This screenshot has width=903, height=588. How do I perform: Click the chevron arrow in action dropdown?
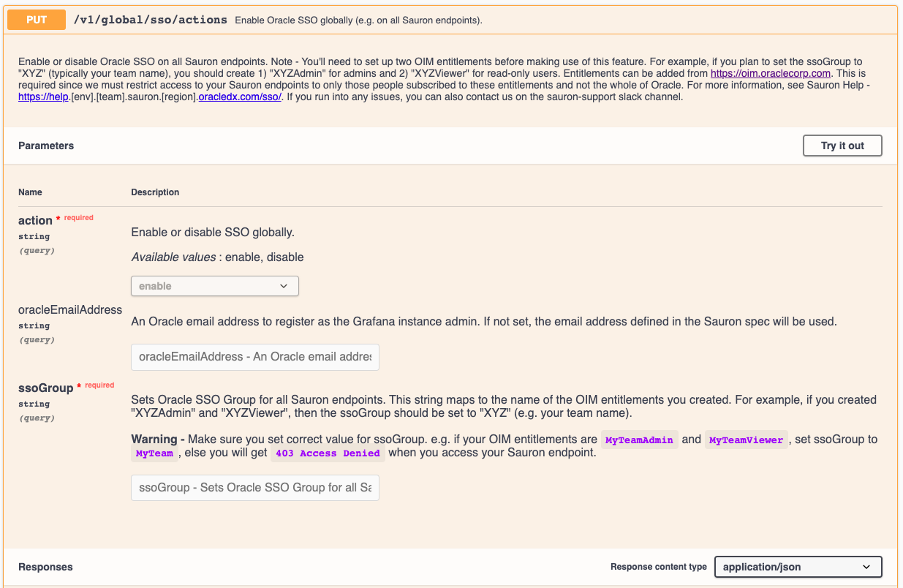pyautogui.click(x=284, y=286)
